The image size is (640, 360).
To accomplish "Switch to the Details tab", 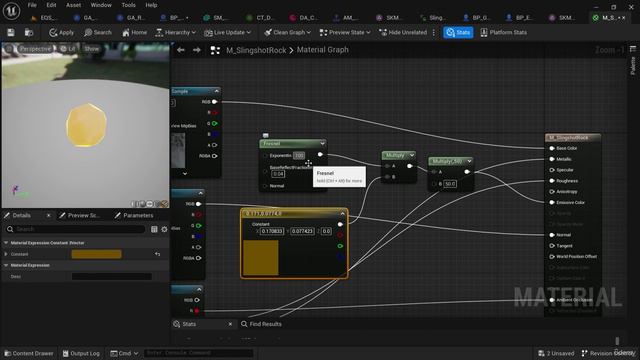I will pyautogui.click(x=21, y=215).
